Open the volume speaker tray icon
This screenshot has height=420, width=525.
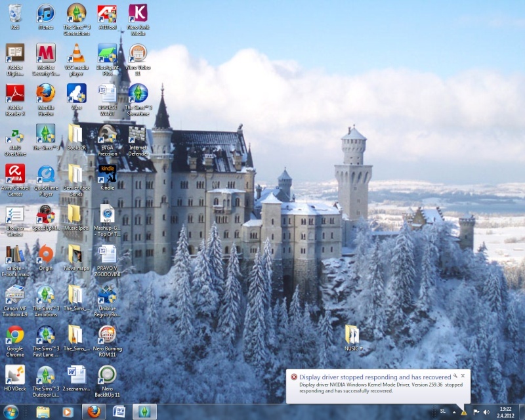[486, 412]
